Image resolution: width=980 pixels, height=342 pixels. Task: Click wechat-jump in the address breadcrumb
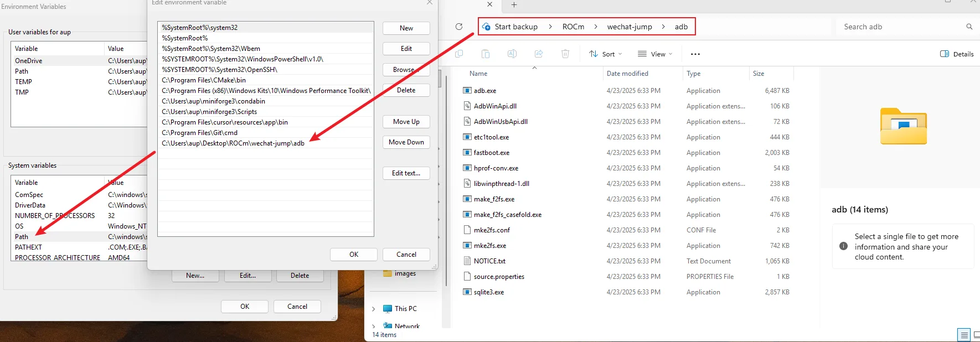coord(630,27)
